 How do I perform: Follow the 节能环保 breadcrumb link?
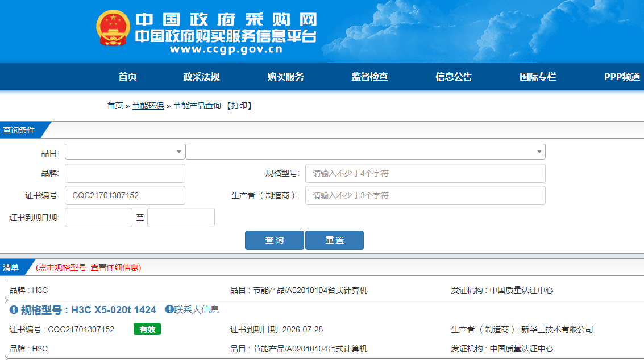(148, 106)
